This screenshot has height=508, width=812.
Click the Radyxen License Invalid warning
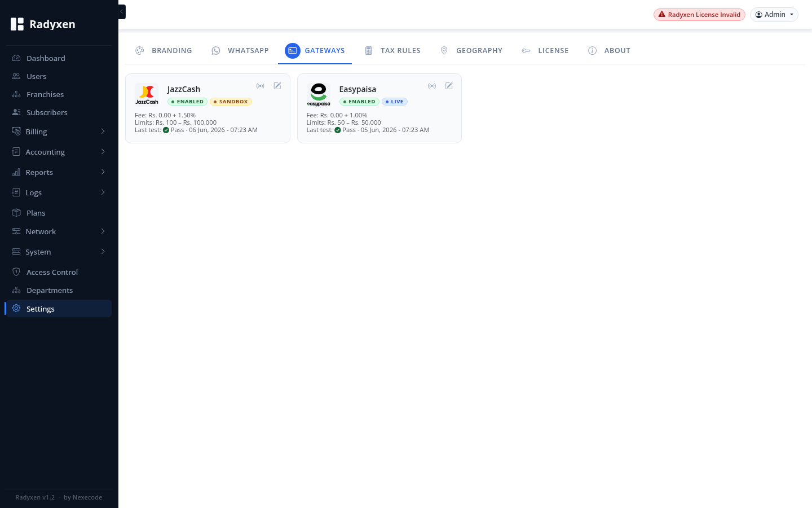pyautogui.click(x=699, y=15)
